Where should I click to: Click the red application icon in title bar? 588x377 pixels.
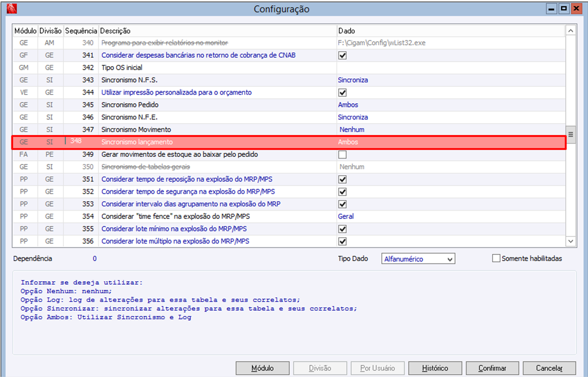11,8
